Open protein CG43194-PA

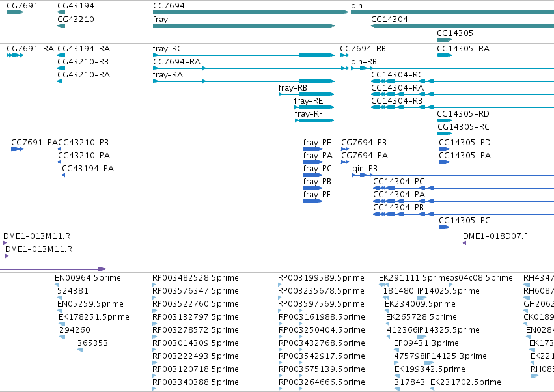pyautogui.click(x=88, y=169)
